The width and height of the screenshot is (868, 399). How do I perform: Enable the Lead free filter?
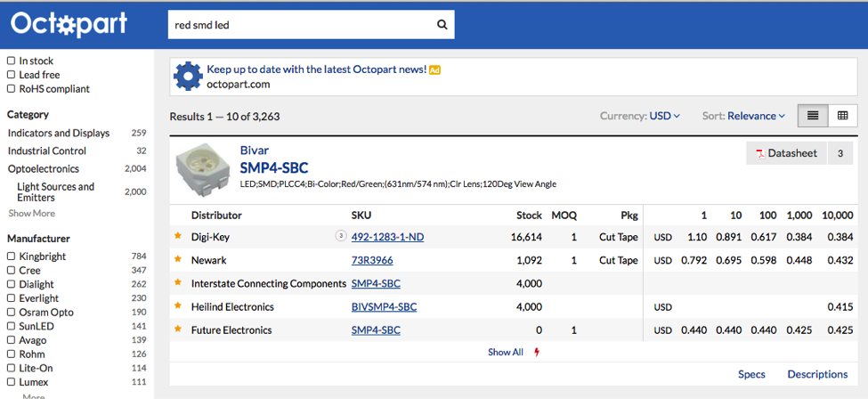pos(11,75)
